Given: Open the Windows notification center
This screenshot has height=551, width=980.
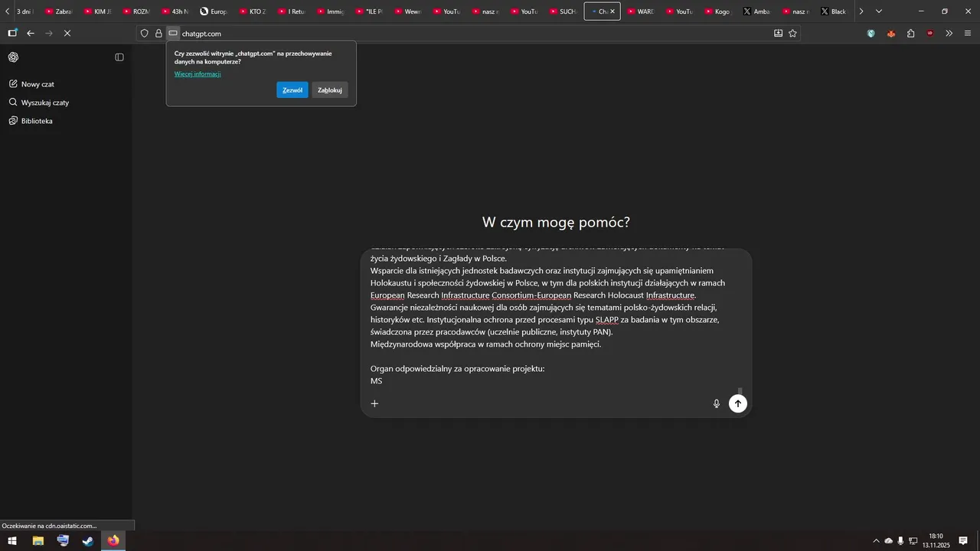Looking at the screenshot, I should pos(963,541).
